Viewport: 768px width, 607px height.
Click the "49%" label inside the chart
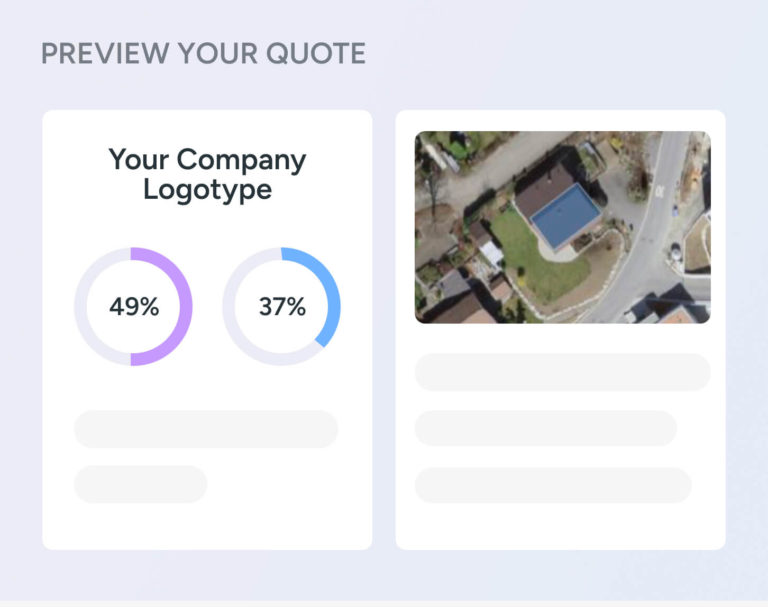(x=134, y=307)
